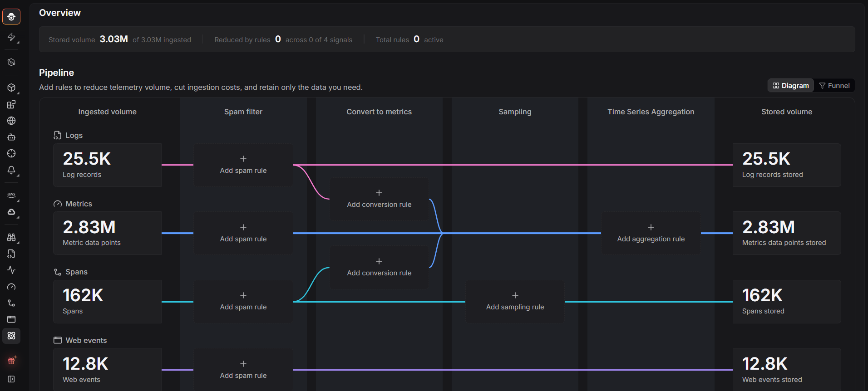Add spam rule for Logs
This screenshot has width=868, height=391.
click(243, 165)
